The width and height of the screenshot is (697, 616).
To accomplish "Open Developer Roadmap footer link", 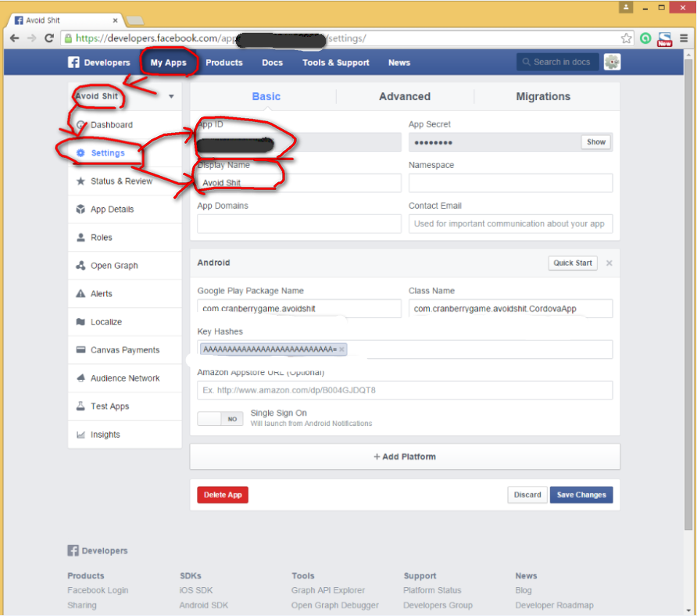I will (x=554, y=605).
